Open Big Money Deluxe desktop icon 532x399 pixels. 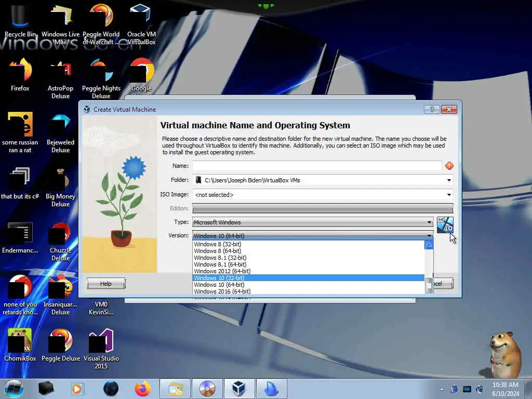pos(60,187)
